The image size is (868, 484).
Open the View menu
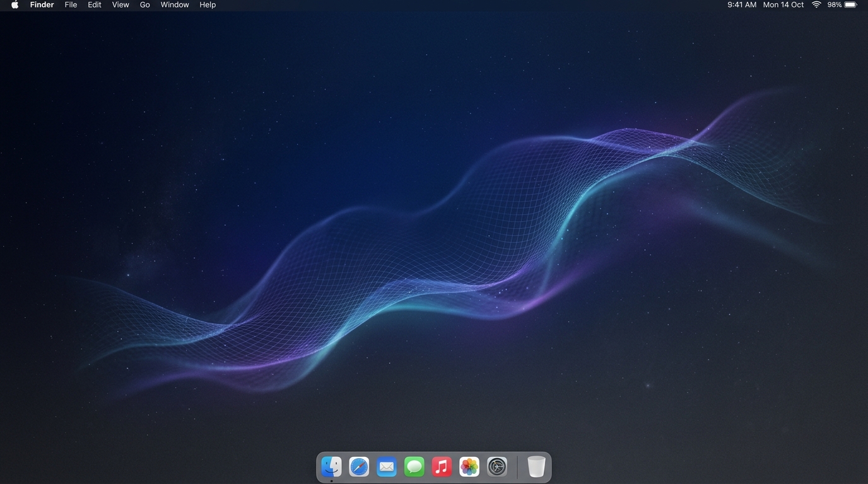(120, 4)
